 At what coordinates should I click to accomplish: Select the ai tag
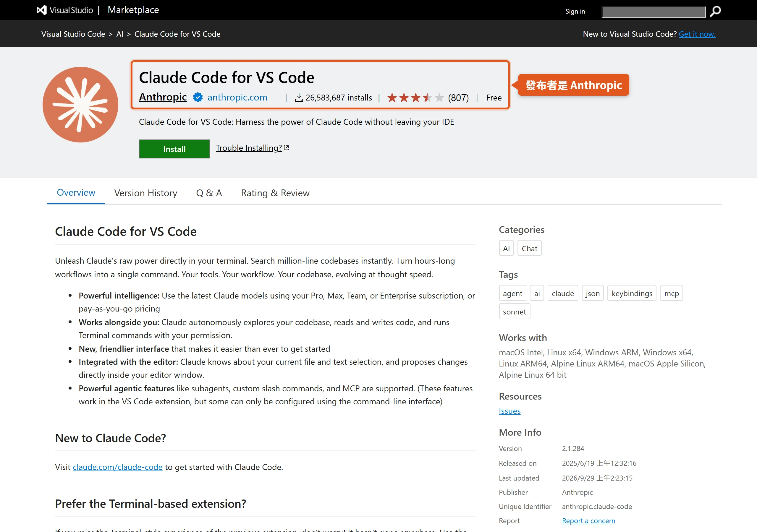click(537, 293)
